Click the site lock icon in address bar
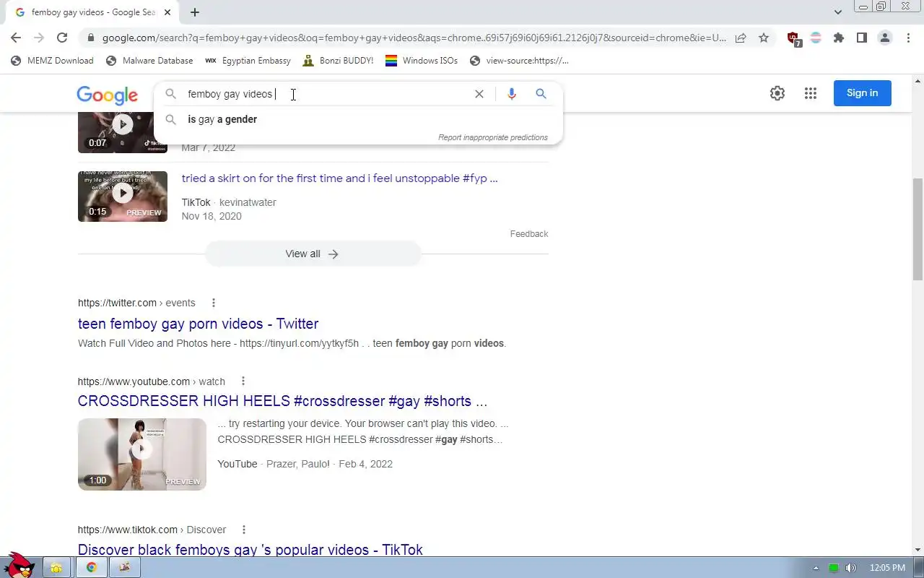924x578 pixels. pos(90,38)
